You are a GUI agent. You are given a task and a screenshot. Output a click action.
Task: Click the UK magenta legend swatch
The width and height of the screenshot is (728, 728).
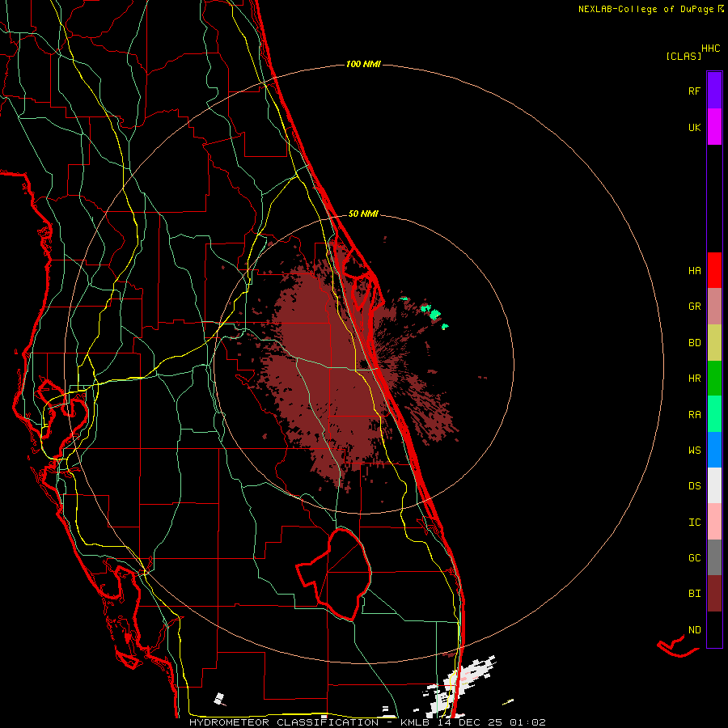[x=714, y=127]
